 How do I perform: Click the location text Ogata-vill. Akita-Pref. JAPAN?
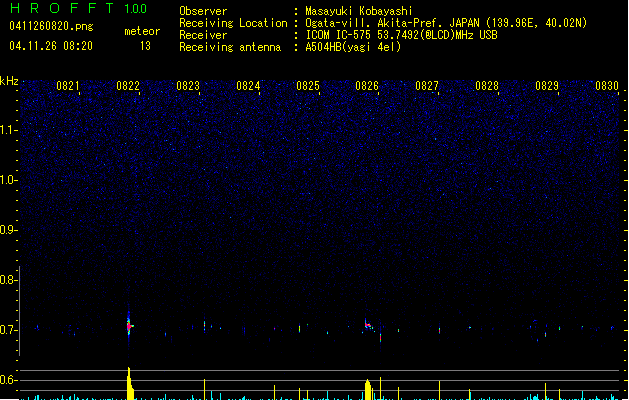click(x=394, y=23)
